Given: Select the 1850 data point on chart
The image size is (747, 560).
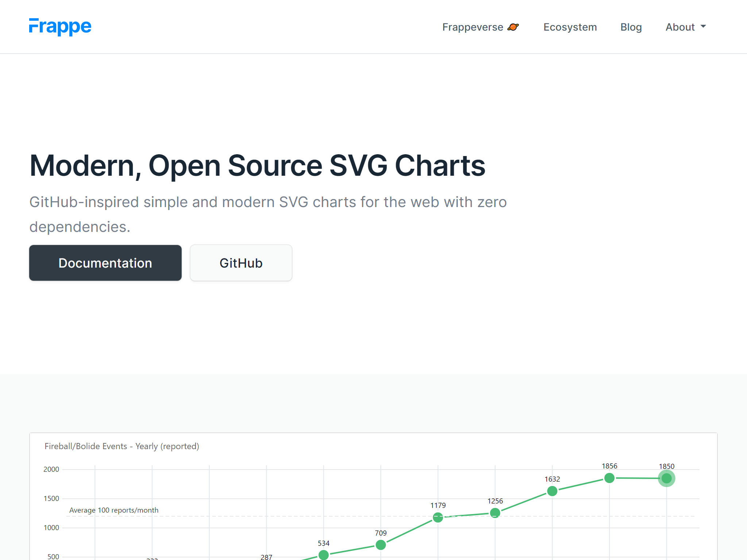Looking at the screenshot, I should click(x=666, y=478).
